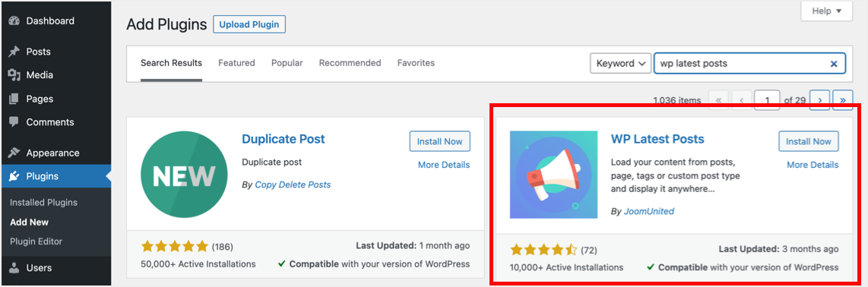Open the Plugin Editor submenu item
The image size is (868, 287).
pos(36,241)
